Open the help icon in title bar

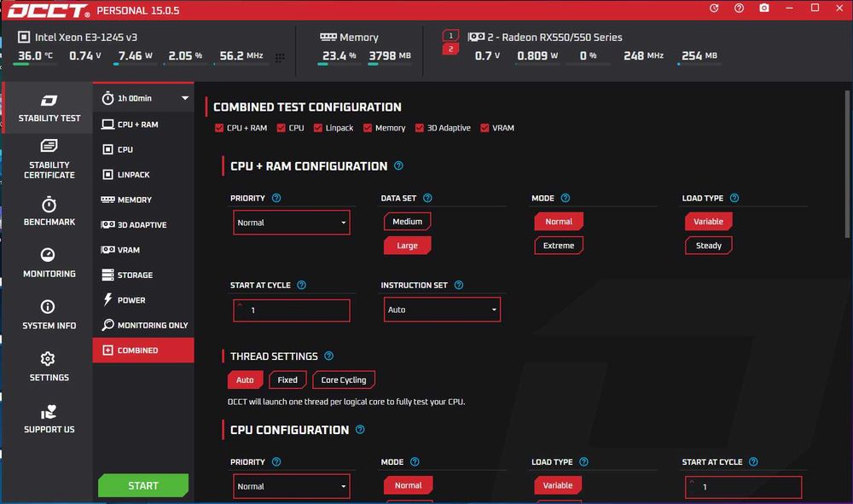(739, 9)
